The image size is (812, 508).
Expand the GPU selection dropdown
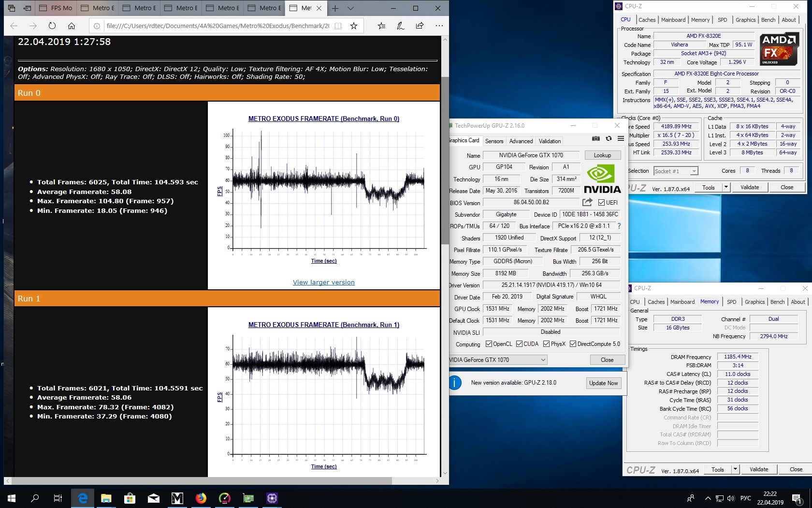pyautogui.click(x=543, y=360)
